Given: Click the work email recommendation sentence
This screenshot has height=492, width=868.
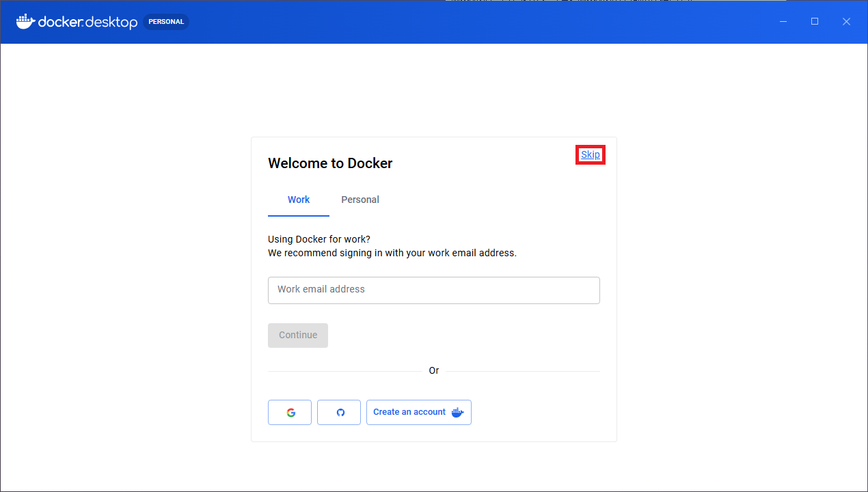Looking at the screenshot, I should 392,253.
